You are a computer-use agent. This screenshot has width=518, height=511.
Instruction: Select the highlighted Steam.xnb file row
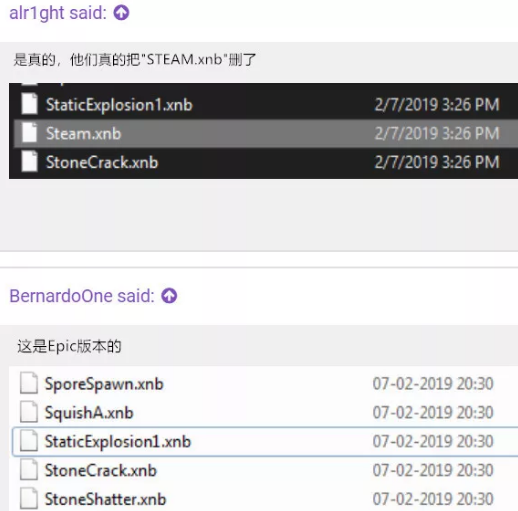click(266, 133)
